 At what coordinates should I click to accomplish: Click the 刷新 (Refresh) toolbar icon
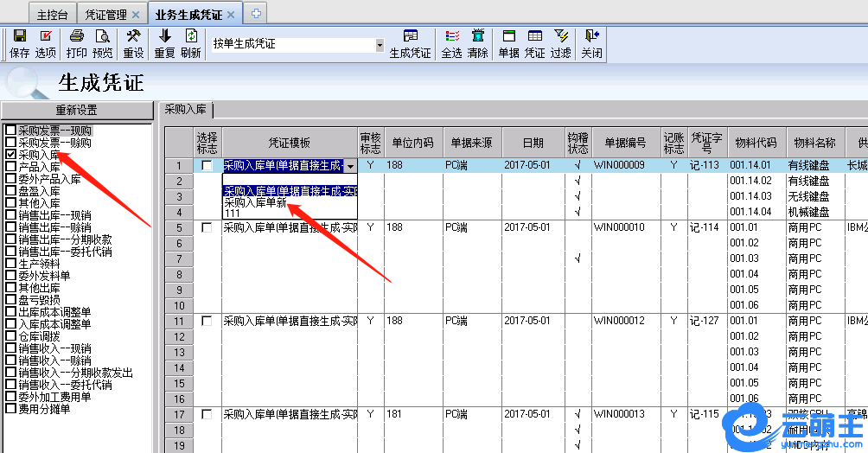191,43
